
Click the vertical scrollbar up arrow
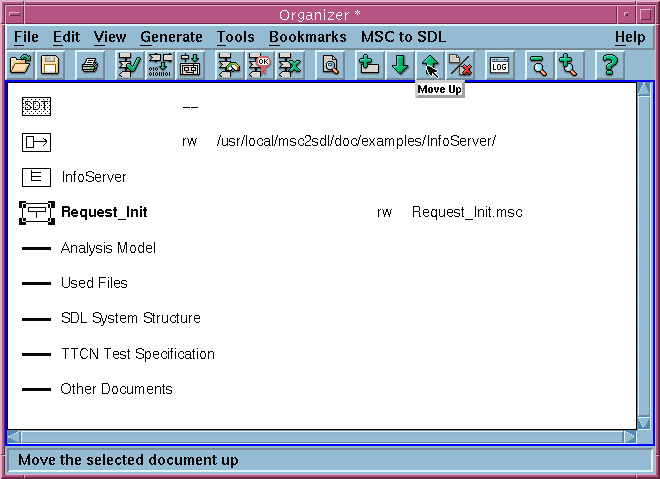(644, 89)
